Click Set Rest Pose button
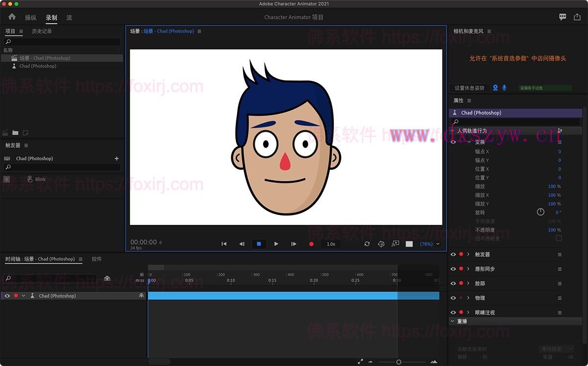 pos(469,88)
